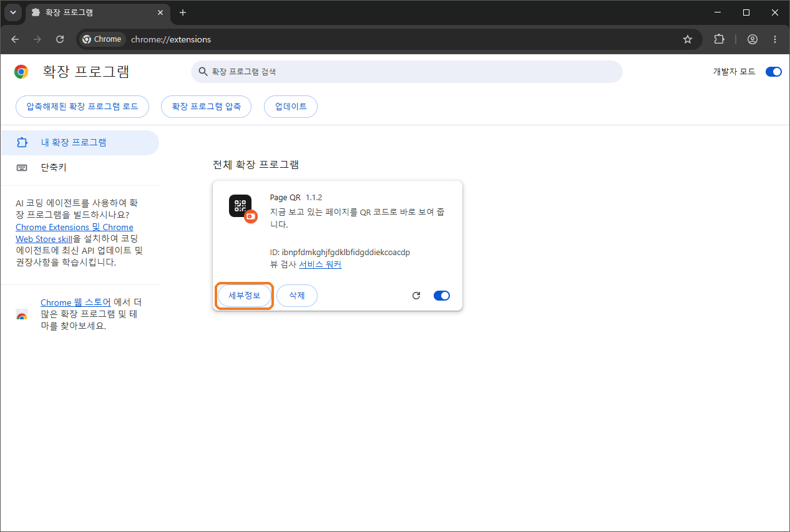The width and height of the screenshot is (790, 532).
Task: Click the Page QR extension ID text
Action: [x=340, y=253]
